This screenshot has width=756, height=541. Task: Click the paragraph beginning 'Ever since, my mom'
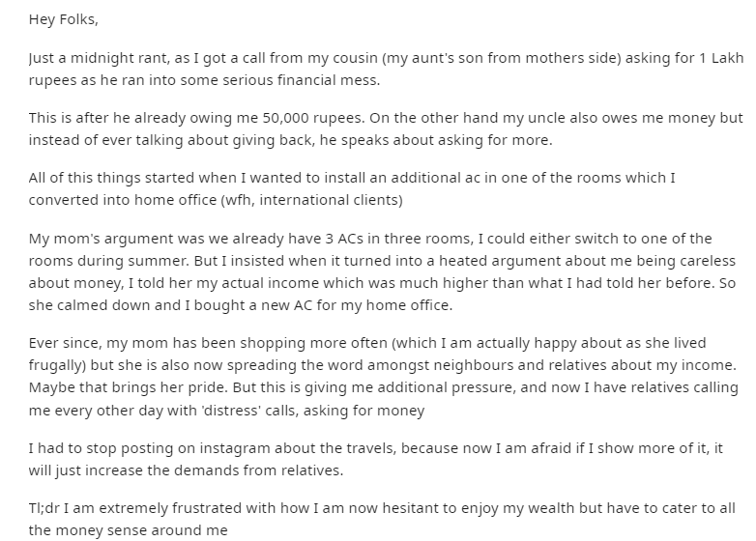(x=383, y=377)
